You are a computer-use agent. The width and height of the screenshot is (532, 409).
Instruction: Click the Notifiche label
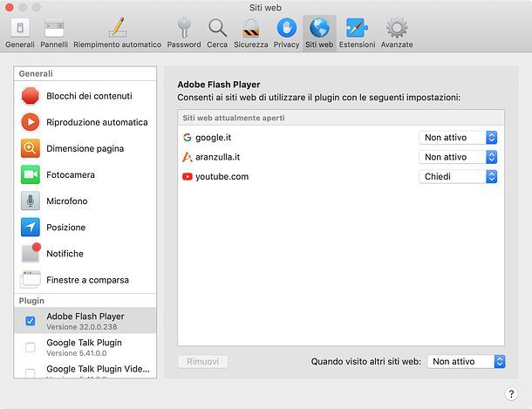coord(65,253)
